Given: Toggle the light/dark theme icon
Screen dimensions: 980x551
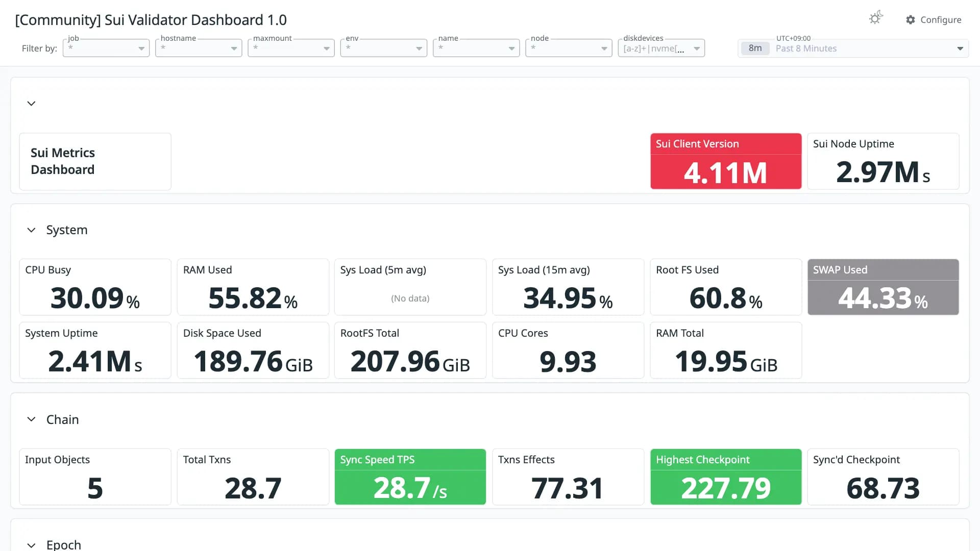Looking at the screenshot, I should pyautogui.click(x=876, y=18).
